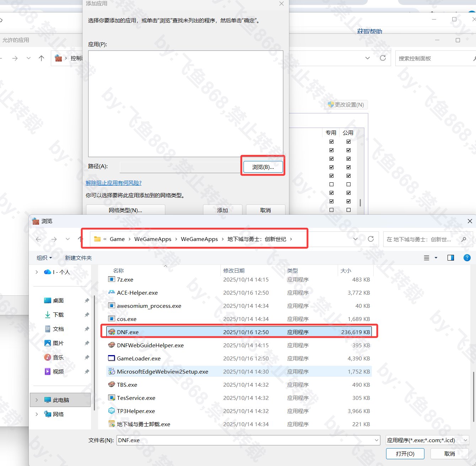
Task: Toggle the first checkbox in 专用 column
Action: click(331, 141)
